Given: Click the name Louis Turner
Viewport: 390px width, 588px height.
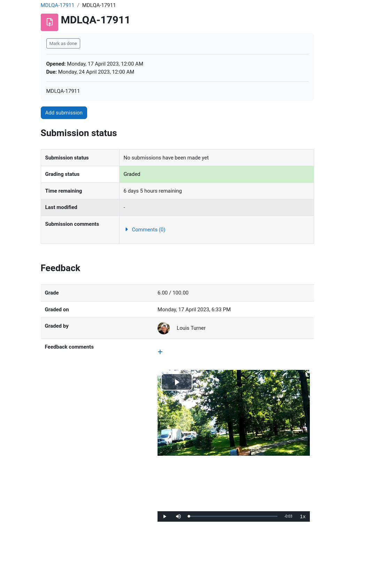Looking at the screenshot, I should pos(191,328).
